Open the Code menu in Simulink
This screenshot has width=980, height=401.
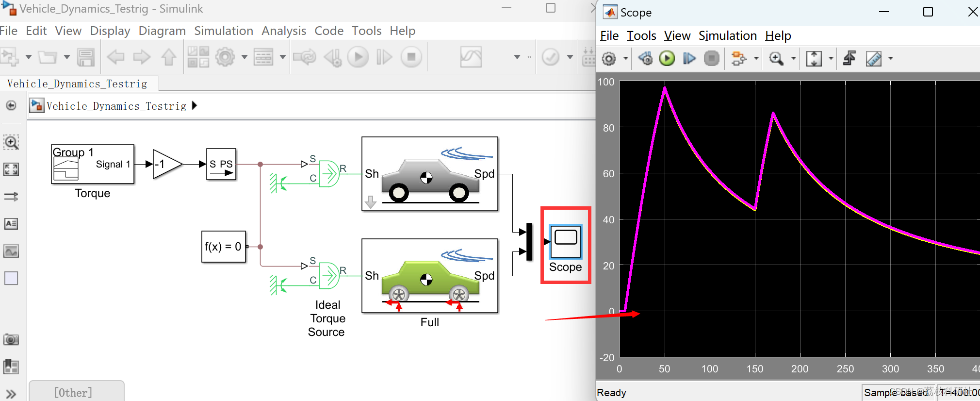point(329,31)
